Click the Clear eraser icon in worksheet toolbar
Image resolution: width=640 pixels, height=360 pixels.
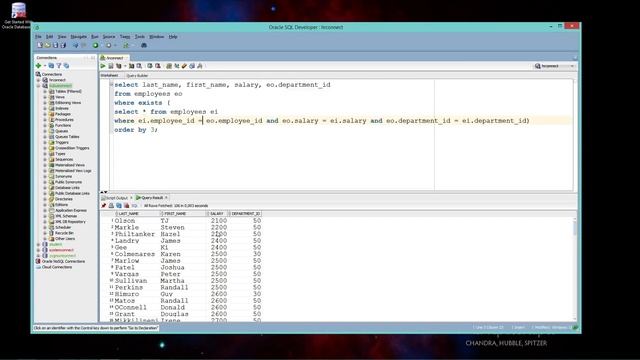click(x=184, y=66)
